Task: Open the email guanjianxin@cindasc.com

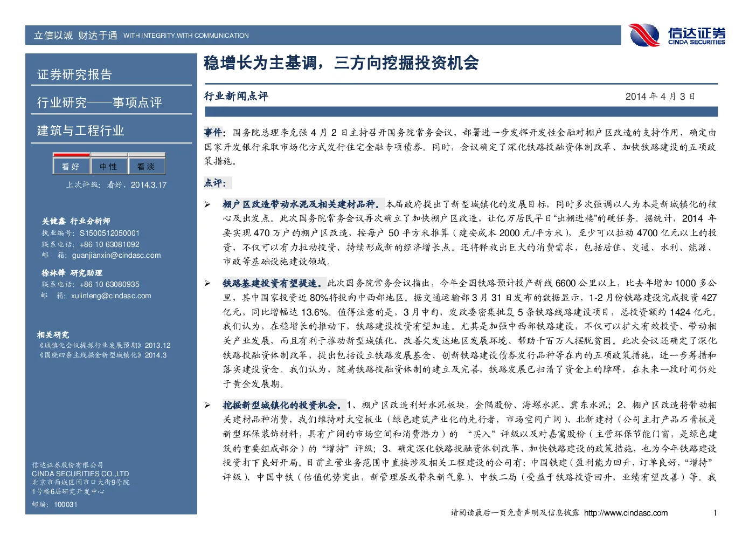Action: 116,255
